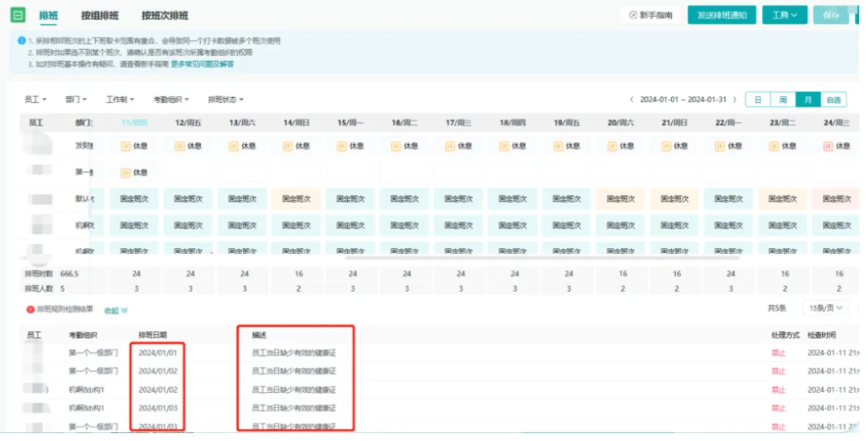The width and height of the screenshot is (868, 441).
Task: Click 默认 row 固定班次 cell under 20/周六
Action: [620, 199]
